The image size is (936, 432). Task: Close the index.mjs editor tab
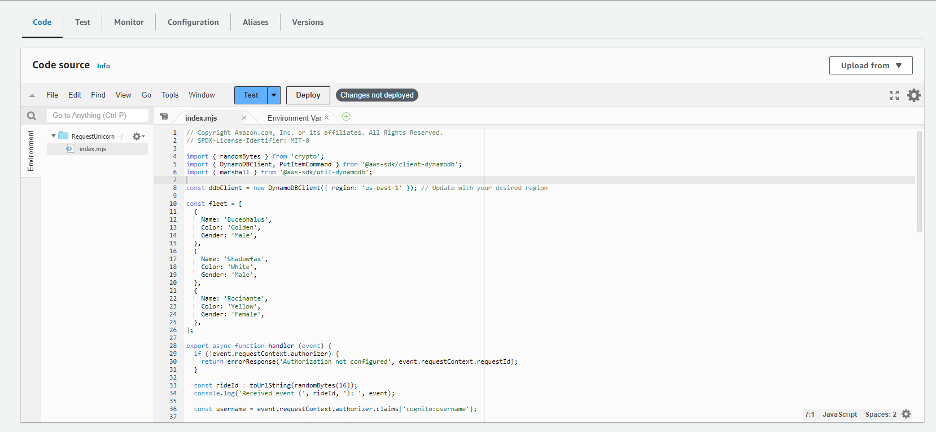[244, 117]
